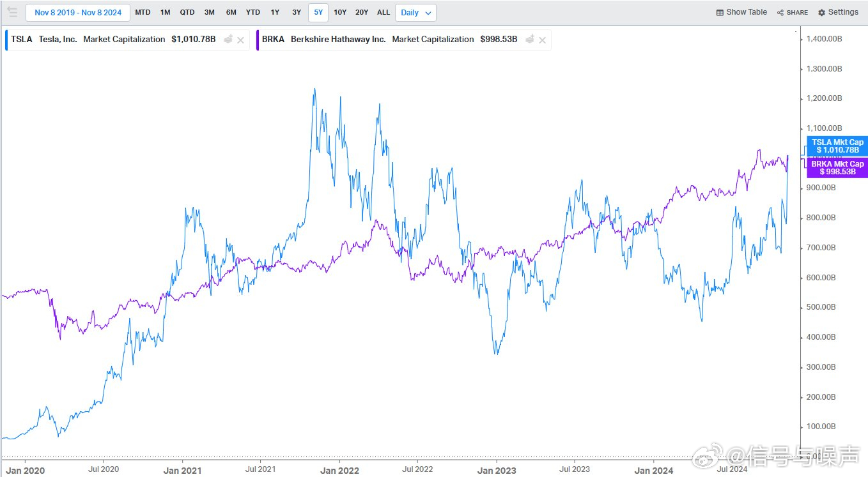Click the TSLA series color bar
The width and height of the screenshot is (868, 477).
point(6,40)
